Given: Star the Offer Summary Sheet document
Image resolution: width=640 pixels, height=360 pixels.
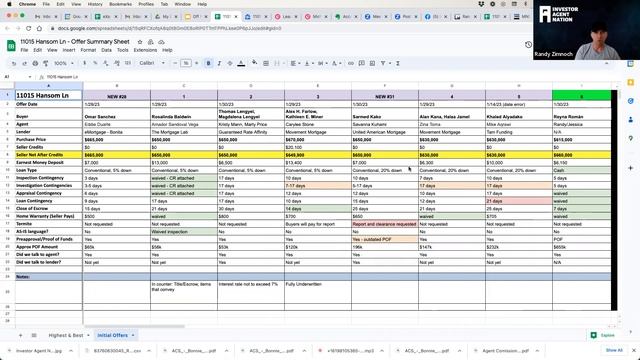Looking at the screenshot, I should coord(140,42).
